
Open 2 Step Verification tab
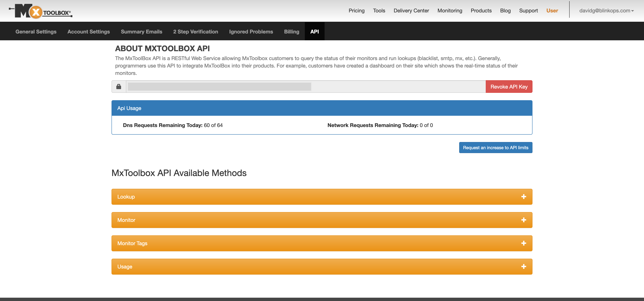196,32
